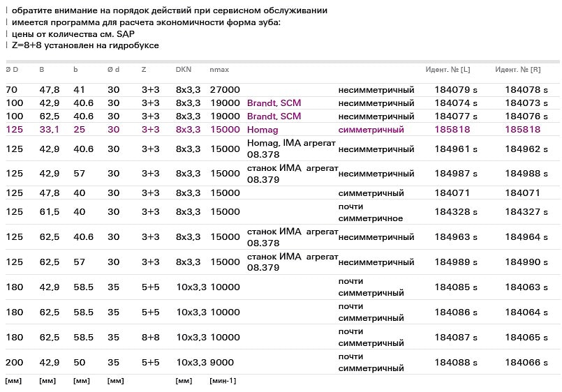Image resolution: width=562 pixels, height=392 pixels.
Task: Select part number 184990 s
Action: coord(526,262)
